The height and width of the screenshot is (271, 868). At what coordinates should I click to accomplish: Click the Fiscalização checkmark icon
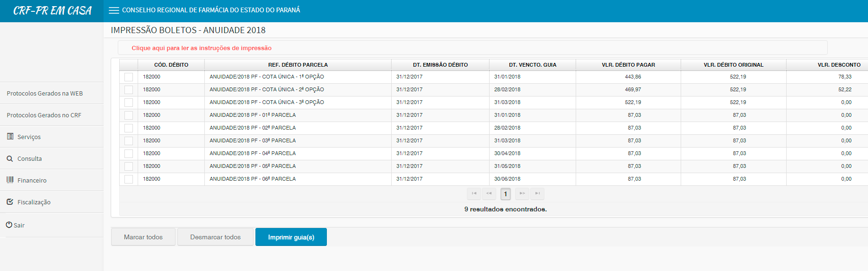(10, 202)
